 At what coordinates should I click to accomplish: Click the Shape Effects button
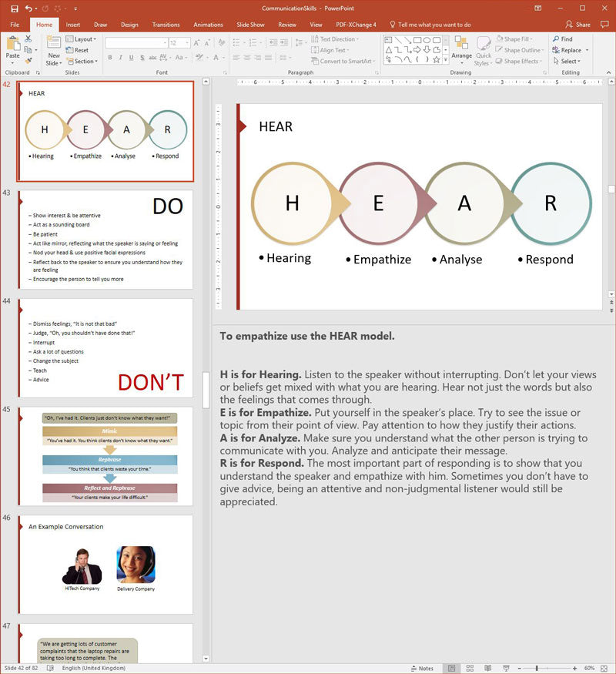coord(518,61)
